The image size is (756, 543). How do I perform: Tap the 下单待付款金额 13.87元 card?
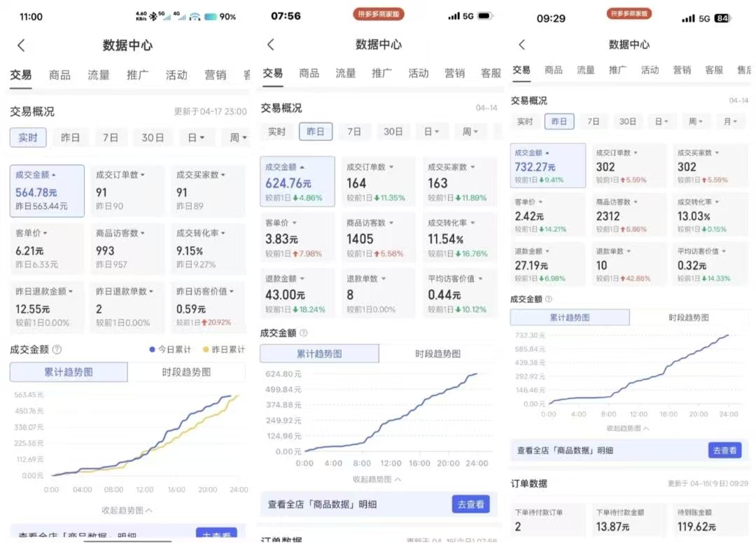click(629, 521)
